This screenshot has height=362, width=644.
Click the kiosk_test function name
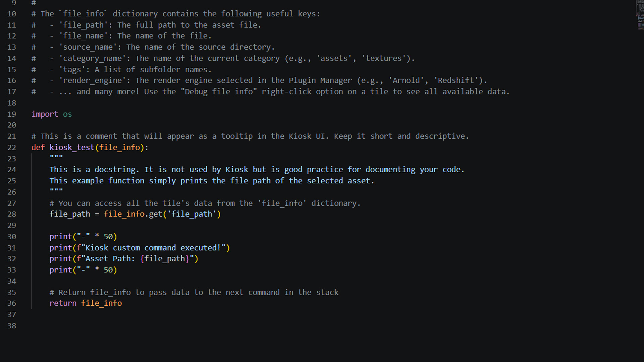coord(72,147)
